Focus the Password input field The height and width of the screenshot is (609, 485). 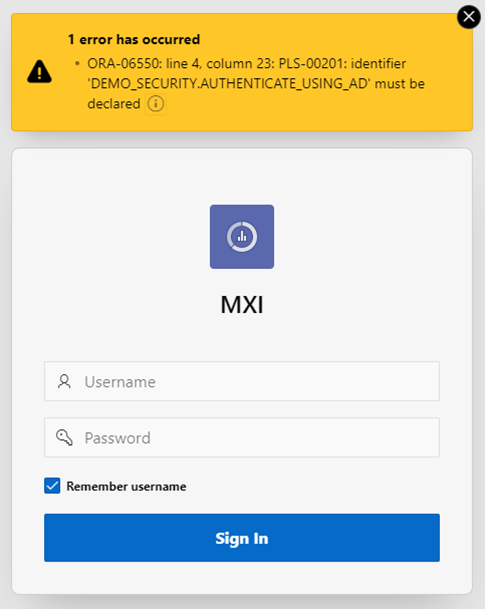pos(242,437)
